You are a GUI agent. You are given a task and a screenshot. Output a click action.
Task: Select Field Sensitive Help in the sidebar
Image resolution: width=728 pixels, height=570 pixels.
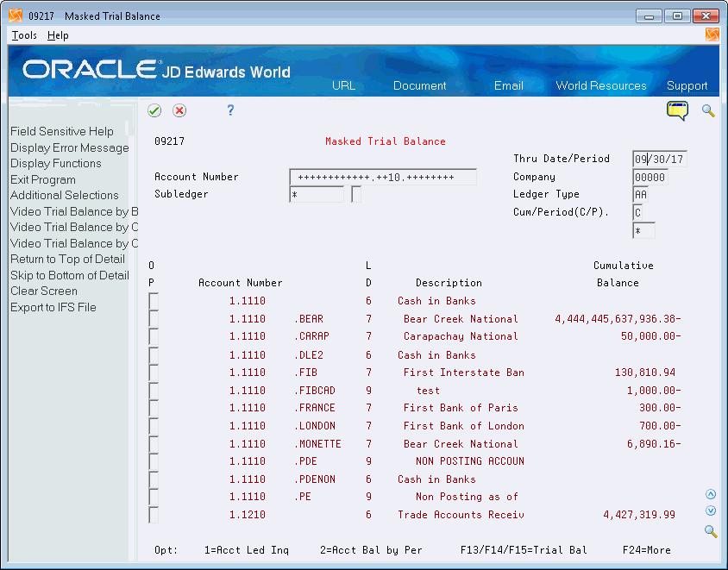pos(62,131)
